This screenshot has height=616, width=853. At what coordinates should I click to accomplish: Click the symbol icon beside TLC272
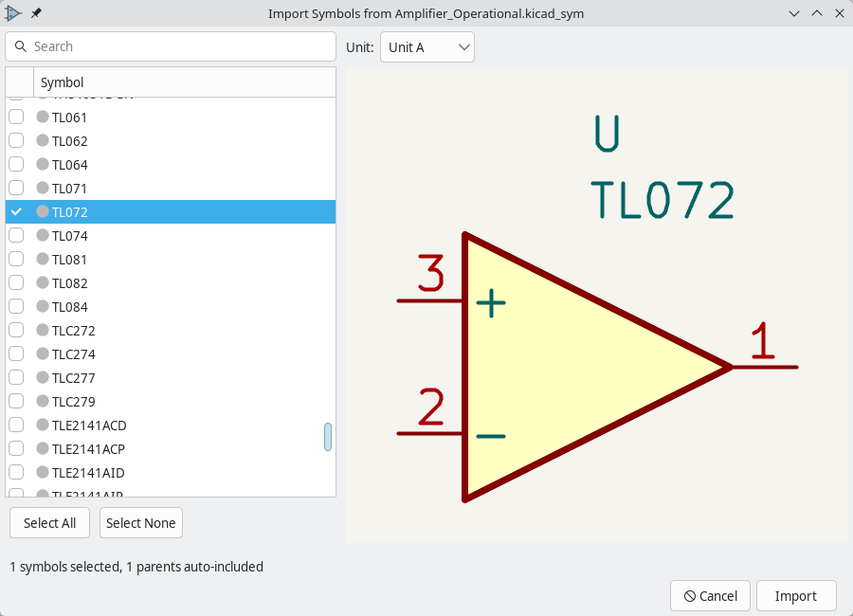pos(43,330)
